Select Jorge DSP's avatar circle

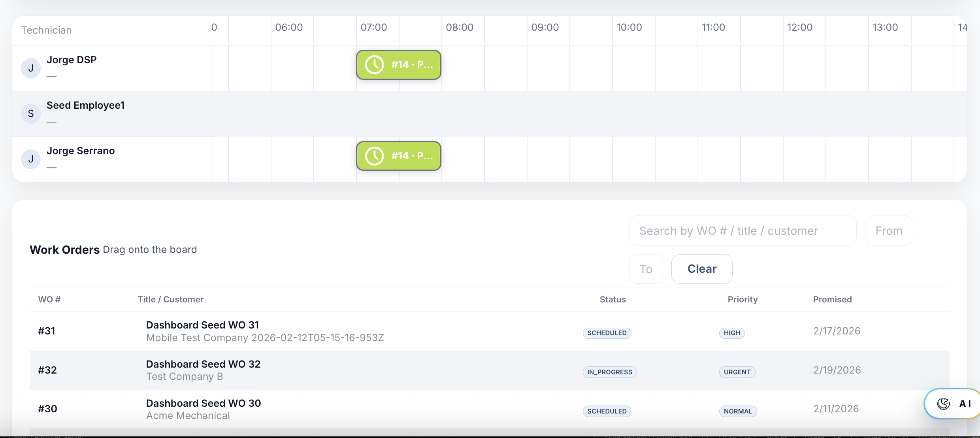[x=30, y=68]
